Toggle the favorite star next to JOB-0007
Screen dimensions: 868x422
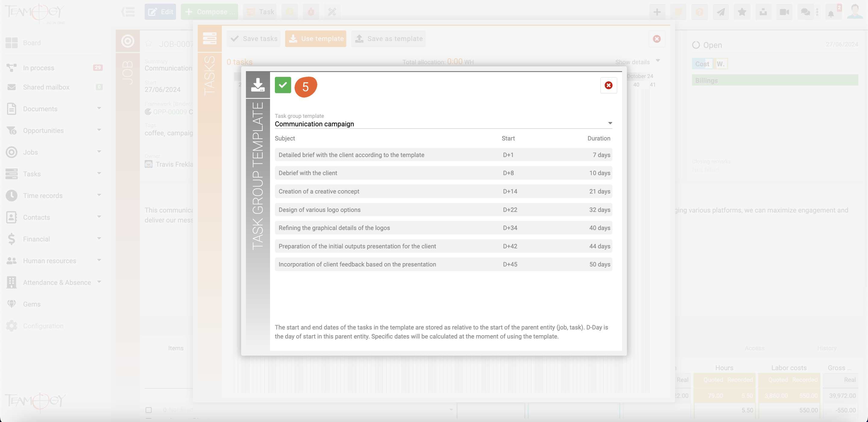[149, 43]
